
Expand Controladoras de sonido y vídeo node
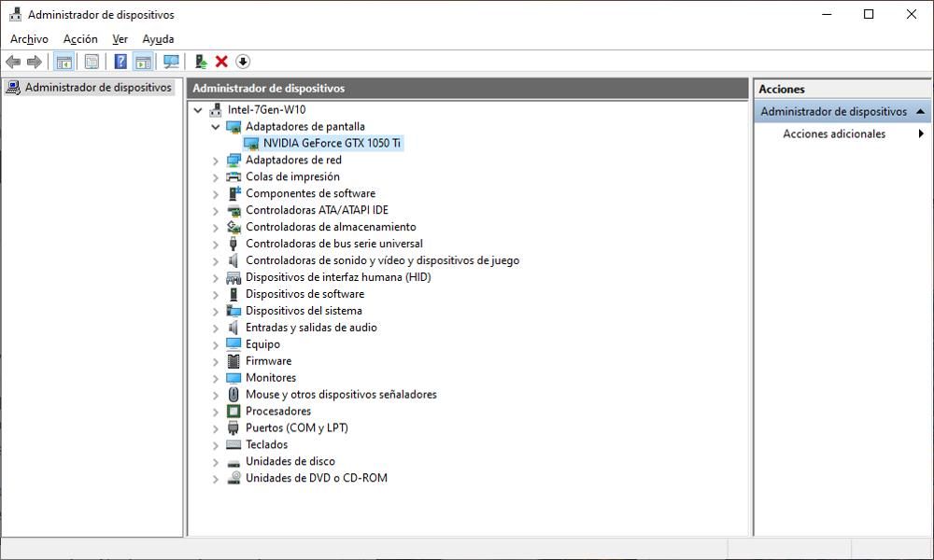tap(216, 260)
